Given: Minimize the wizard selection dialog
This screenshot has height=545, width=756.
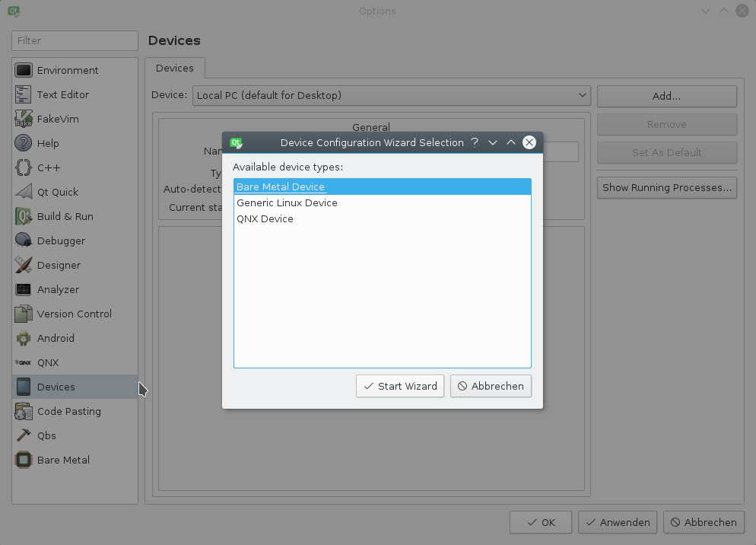Looking at the screenshot, I should pos(493,142).
